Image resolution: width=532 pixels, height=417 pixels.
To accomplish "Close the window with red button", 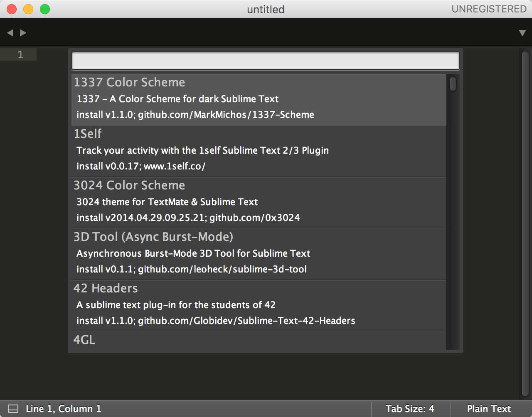I will (x=12, y=9).
